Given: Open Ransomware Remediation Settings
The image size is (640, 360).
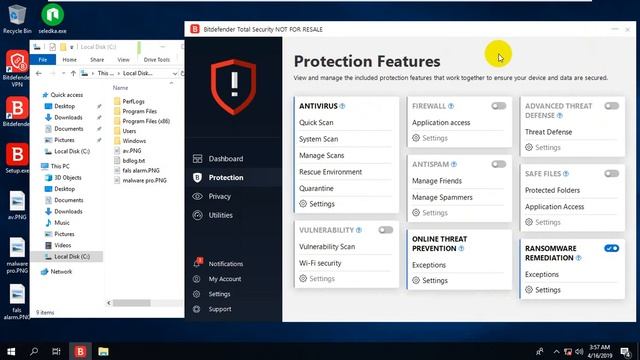Looking at the screenshot, I should point(543,290).
